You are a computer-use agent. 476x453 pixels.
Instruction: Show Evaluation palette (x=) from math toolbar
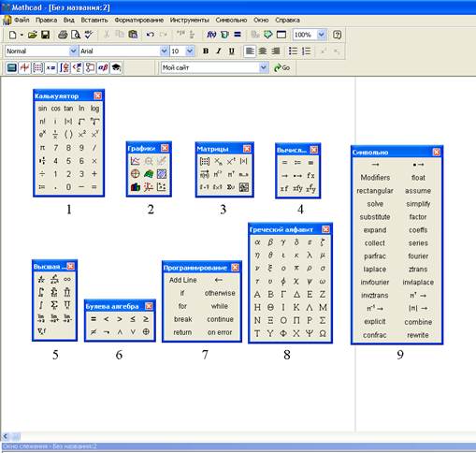point(50,67)
